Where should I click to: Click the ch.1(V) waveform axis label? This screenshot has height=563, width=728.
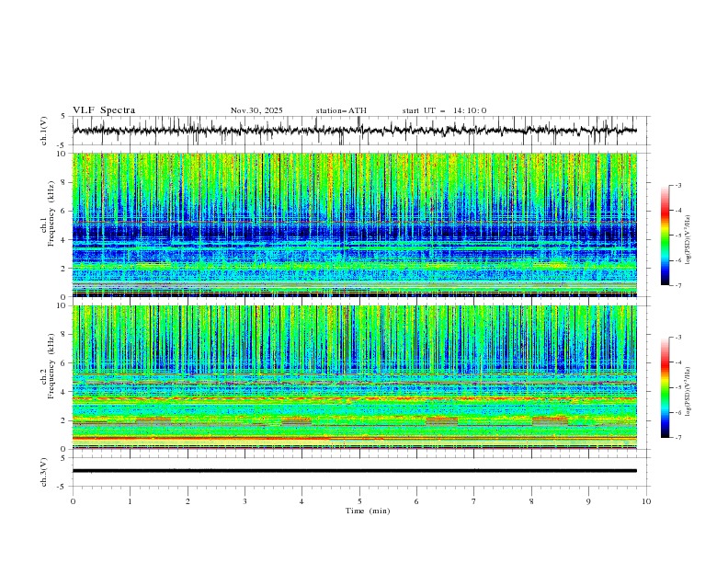43,131
